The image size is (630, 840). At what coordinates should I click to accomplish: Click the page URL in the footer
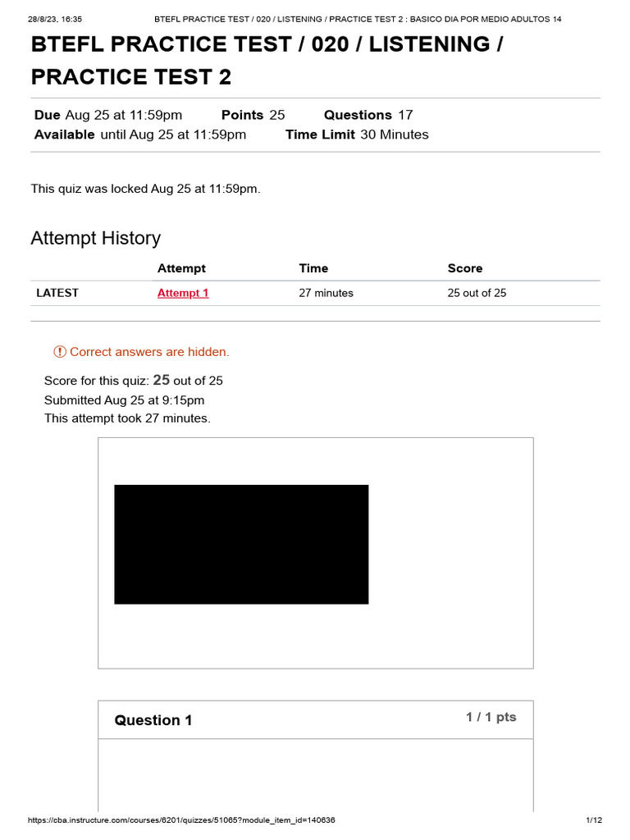(181, 820)
